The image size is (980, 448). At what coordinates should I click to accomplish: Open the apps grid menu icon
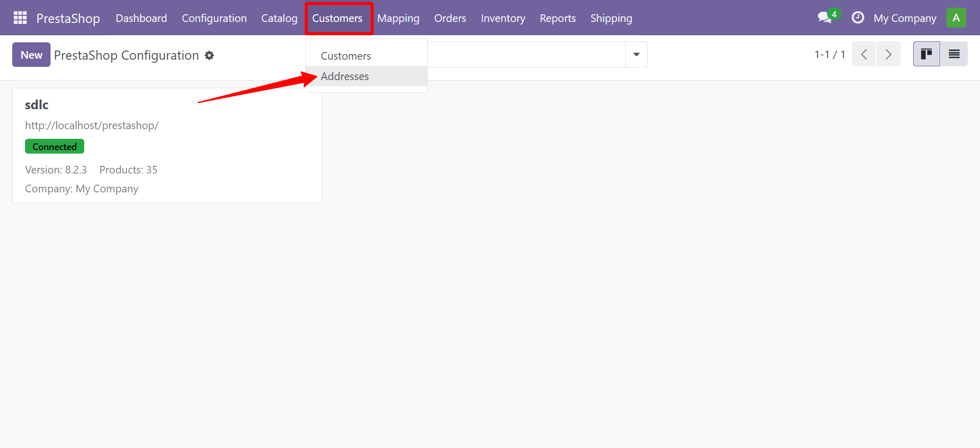click(x=20, y=18)
